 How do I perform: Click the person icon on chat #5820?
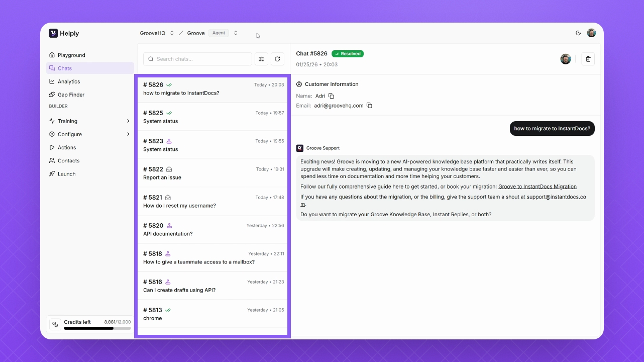click(x=169, y=226)
